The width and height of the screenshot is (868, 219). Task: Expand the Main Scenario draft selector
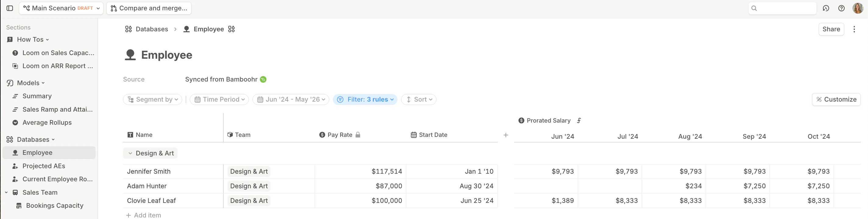61,8
